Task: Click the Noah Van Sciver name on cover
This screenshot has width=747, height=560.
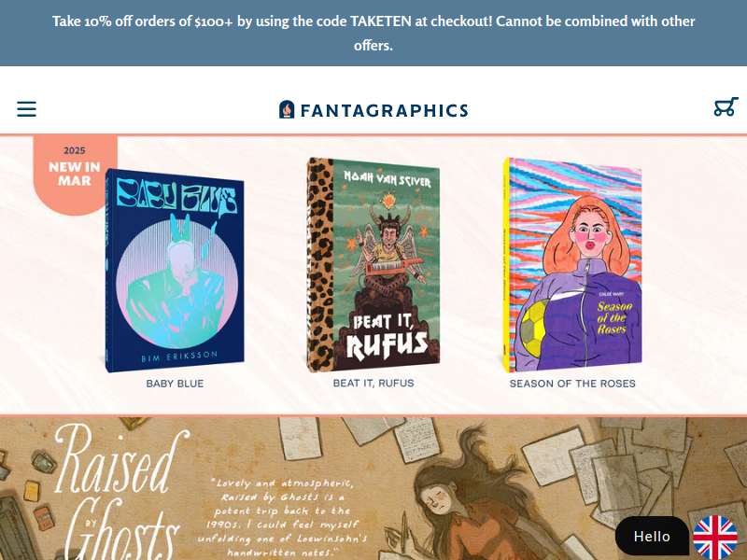Action: 387,179
